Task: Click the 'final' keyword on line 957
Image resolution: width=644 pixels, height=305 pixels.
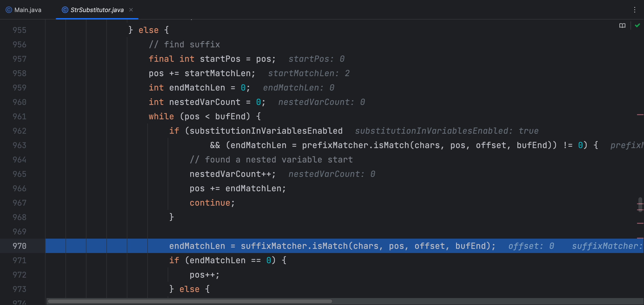Action: [x=161, y=59]
